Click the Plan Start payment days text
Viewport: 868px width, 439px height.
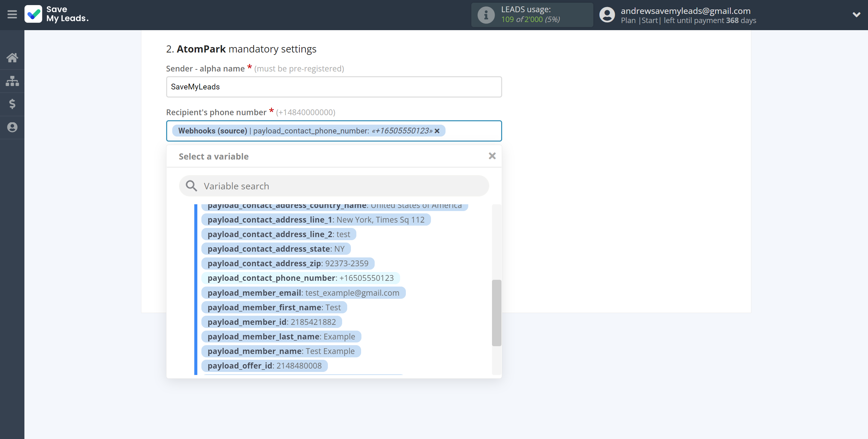tap(688, 20)
